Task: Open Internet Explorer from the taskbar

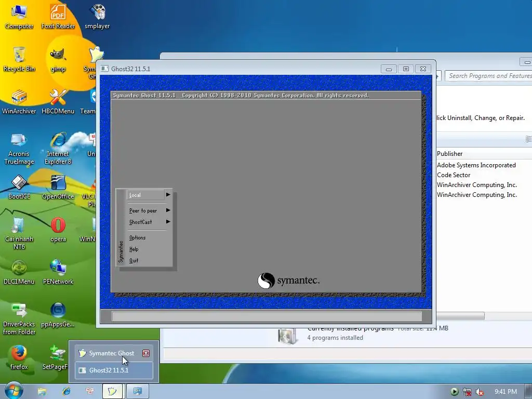Action: tap(66, 392)
